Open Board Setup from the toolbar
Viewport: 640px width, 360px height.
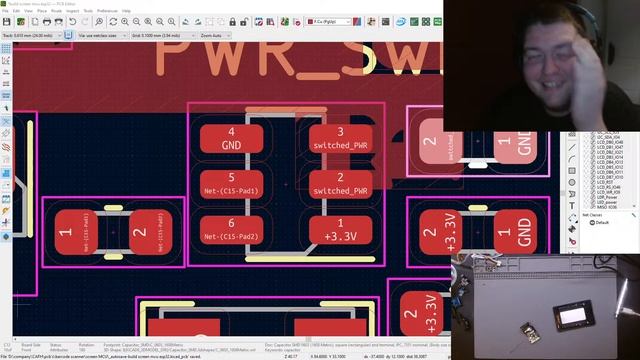21,22
